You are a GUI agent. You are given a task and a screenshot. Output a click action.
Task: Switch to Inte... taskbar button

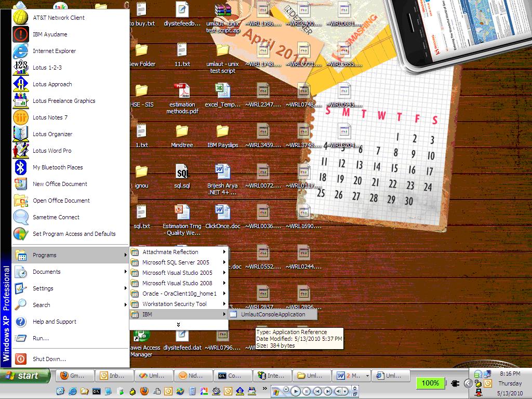pos(272,376)
